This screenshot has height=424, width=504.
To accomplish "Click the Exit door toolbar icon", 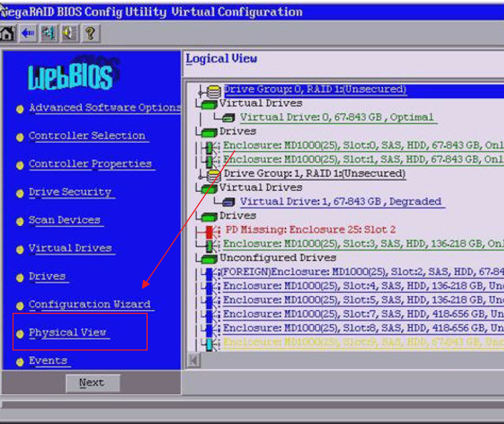I will coord(48,34).
